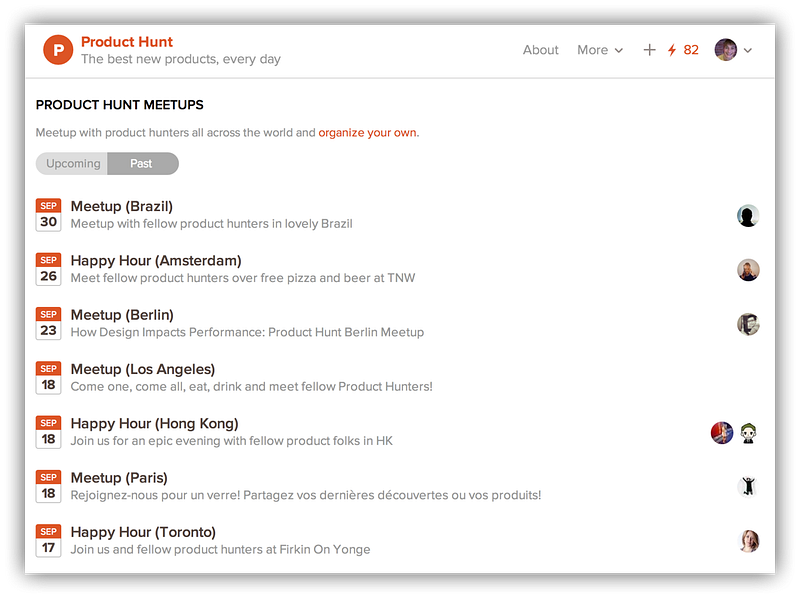Click the Brazil meetup date calendar icon
The image size is (800, 598).
coord(48,215)
